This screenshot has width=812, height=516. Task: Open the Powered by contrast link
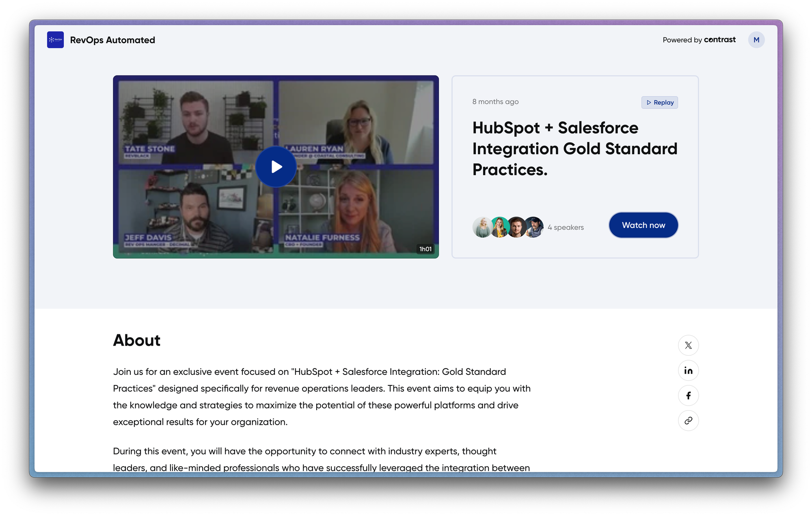(699, 40)
